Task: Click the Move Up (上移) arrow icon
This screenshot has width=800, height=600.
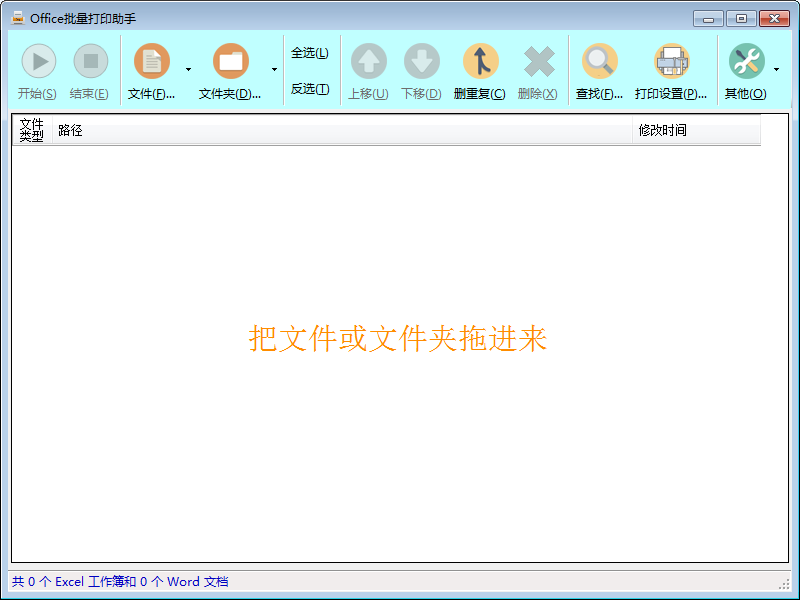Action: tap(368, 62)
